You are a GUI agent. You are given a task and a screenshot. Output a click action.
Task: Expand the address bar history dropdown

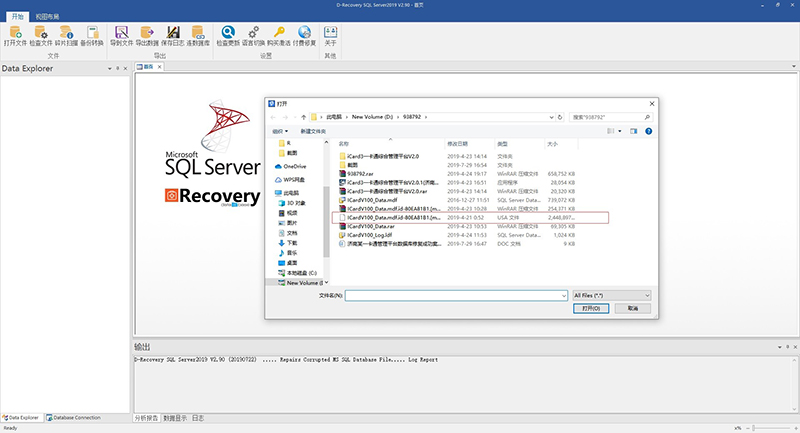[552, 117]
